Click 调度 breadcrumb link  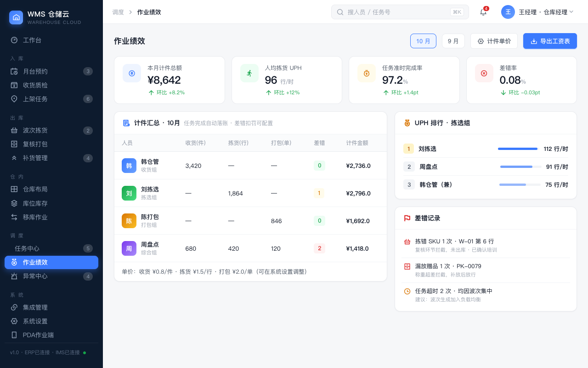[x=118, y=12]
